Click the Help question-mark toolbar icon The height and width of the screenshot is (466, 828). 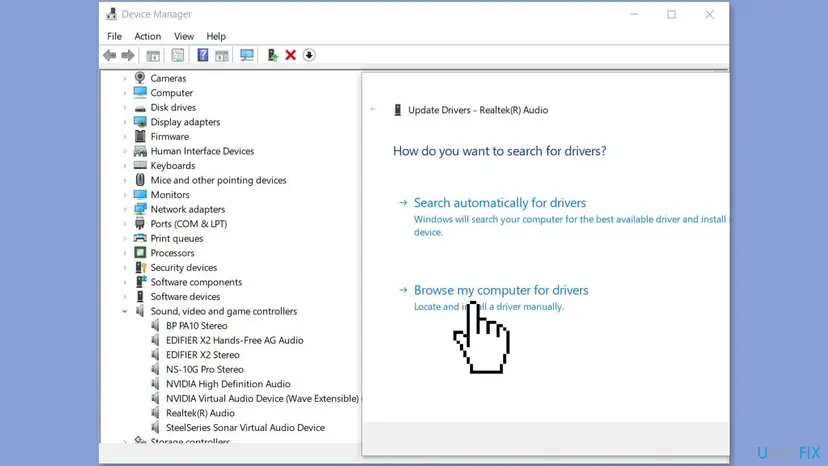point(202,55)
